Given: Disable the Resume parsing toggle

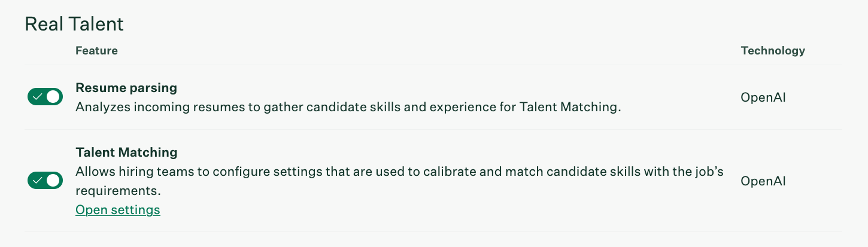Looking at the screenshot, I should (45, 97).
